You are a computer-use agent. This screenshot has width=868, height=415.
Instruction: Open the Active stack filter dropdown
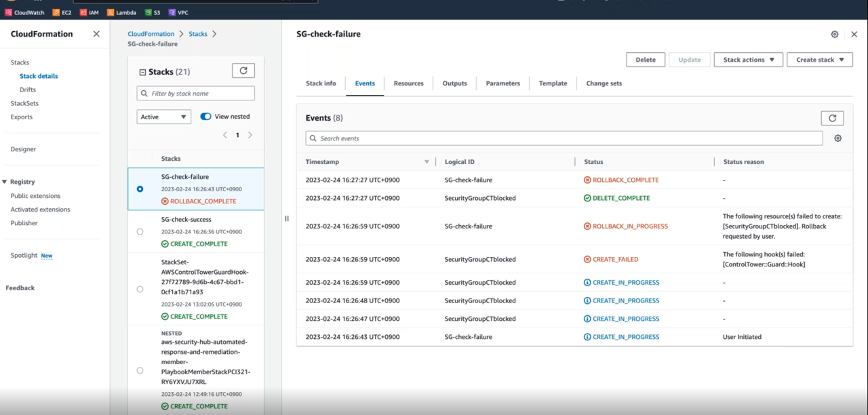pos(163,117)
